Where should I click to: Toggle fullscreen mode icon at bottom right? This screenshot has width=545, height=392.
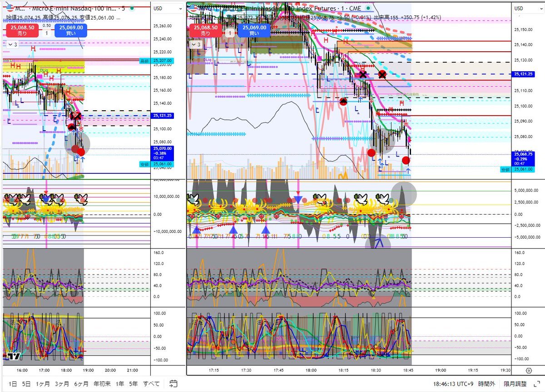(536, 384)
